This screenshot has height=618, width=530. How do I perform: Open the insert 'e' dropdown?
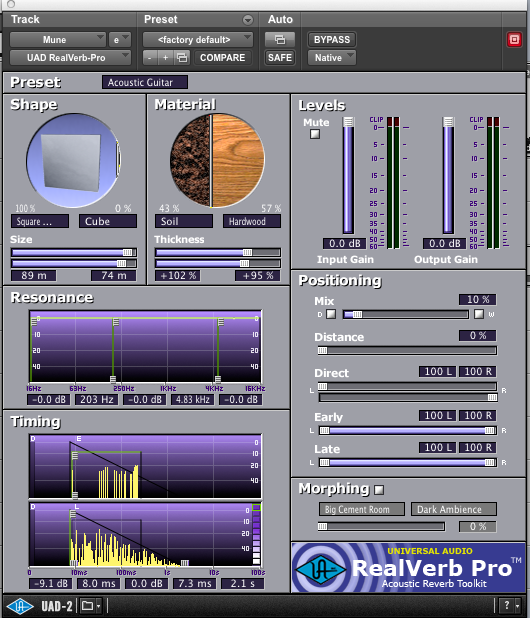coord(120,39)
